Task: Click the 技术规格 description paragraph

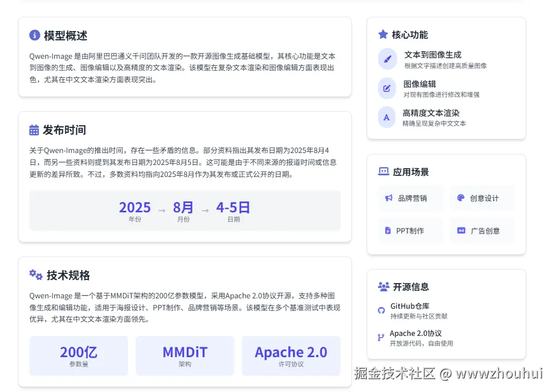Action: (x=185, y=307)
